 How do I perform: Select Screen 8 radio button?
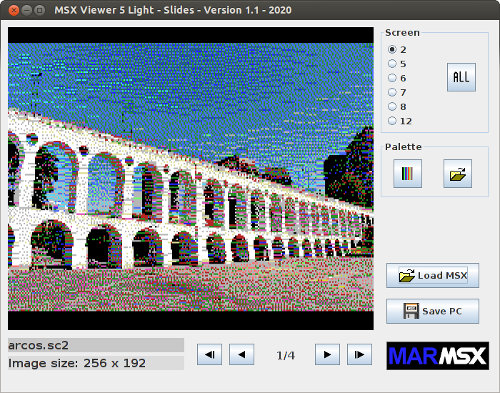(x=393, y=107)
